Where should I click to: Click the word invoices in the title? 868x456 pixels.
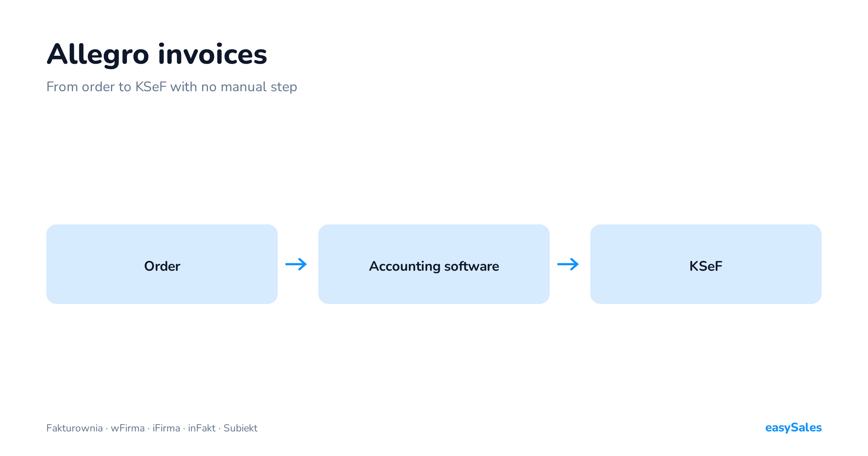(x=213, y=54)
